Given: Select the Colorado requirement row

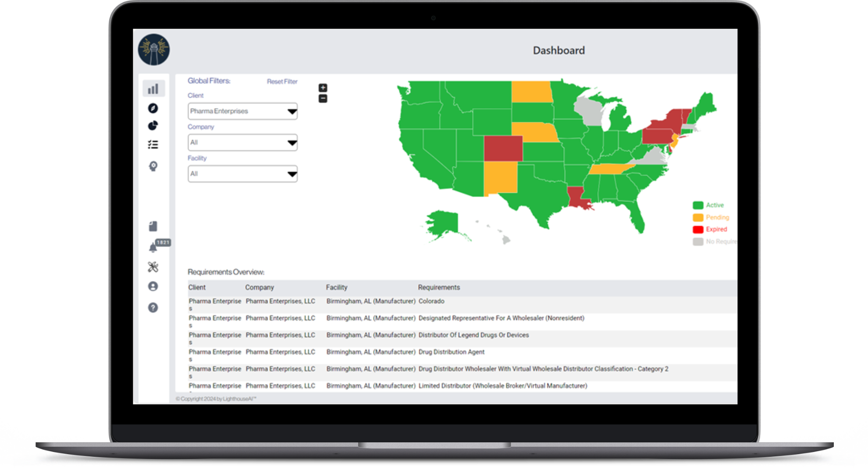Looking at the screenshot, I should point(462,304).
